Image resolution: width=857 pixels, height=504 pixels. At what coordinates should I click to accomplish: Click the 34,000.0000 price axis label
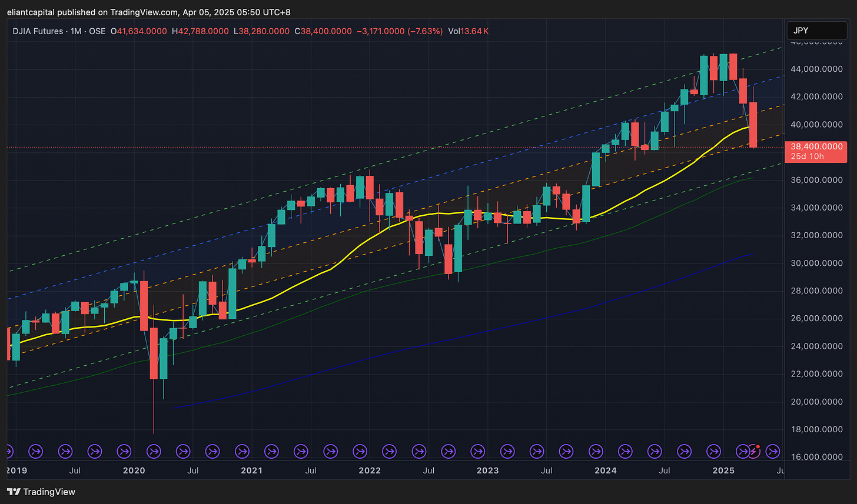816,208
